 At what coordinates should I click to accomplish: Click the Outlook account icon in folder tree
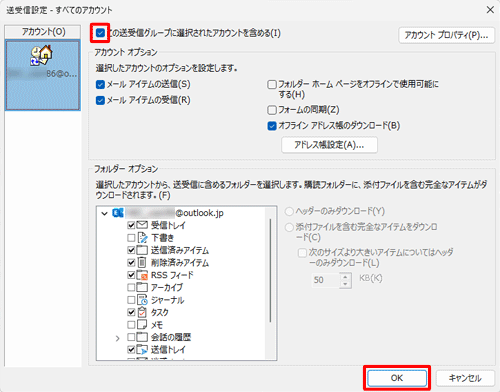click(118, 213)
